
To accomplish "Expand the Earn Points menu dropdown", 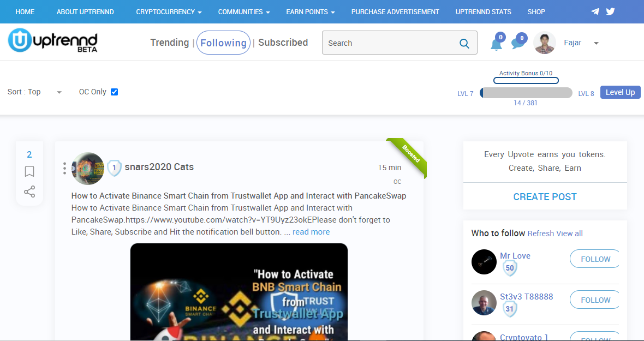I will [x=311, y=12].
